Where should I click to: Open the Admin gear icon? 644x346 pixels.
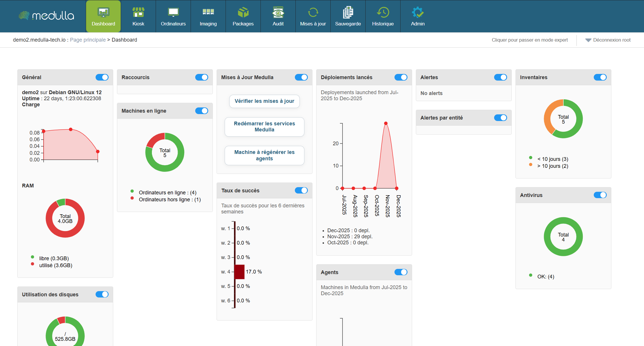418,12
